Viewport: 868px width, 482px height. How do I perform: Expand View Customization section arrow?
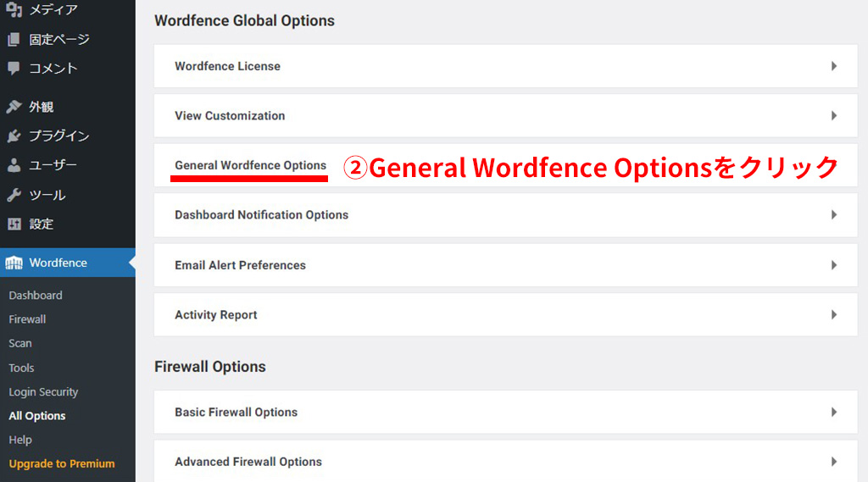(834, 116)
